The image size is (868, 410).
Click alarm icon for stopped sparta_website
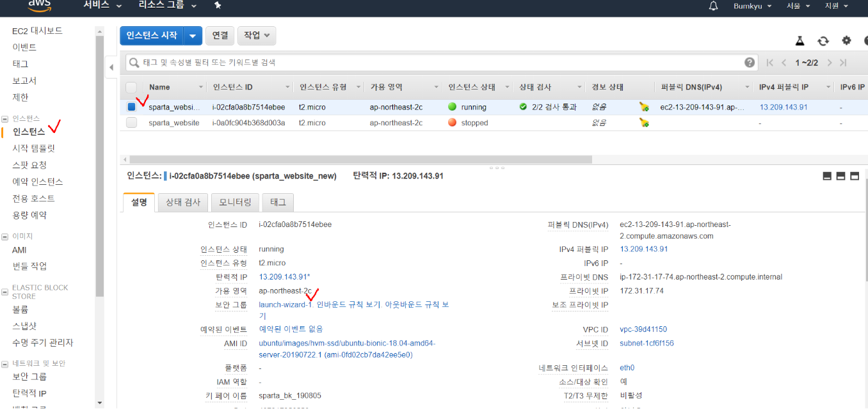644,122
